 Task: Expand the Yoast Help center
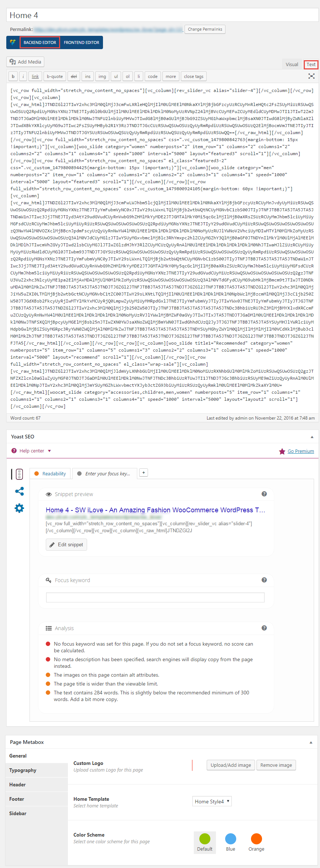(x=32, y=451)
